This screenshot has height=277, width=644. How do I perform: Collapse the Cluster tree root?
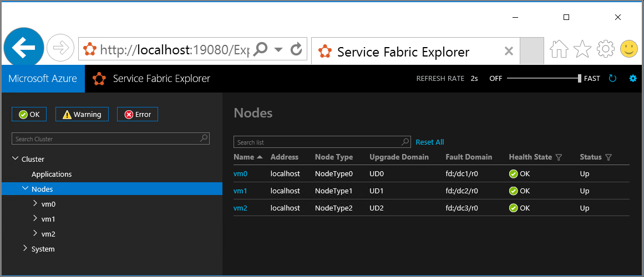(x=15, y=159)
